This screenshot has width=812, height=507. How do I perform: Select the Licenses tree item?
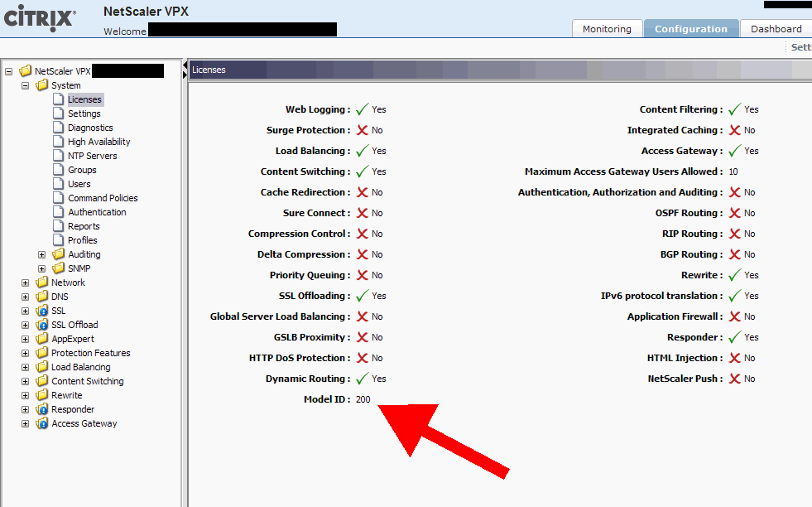(84, 99)
